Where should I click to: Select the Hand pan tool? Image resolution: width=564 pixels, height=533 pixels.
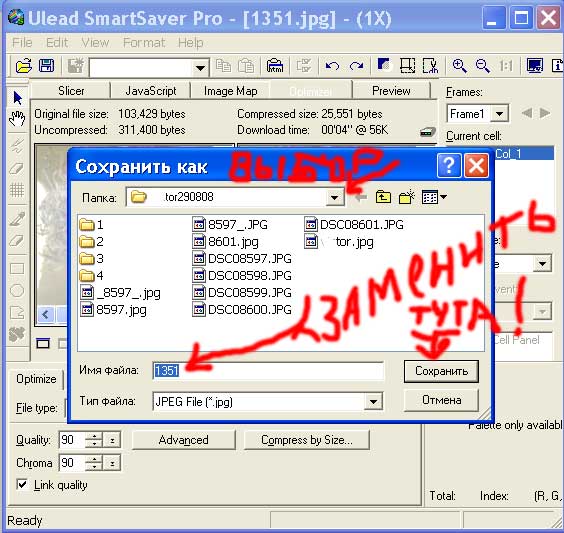17,119
